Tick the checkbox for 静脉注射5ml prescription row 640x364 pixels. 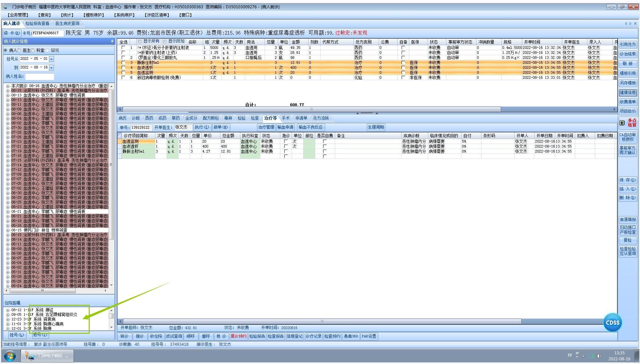(x=123, y=62)
